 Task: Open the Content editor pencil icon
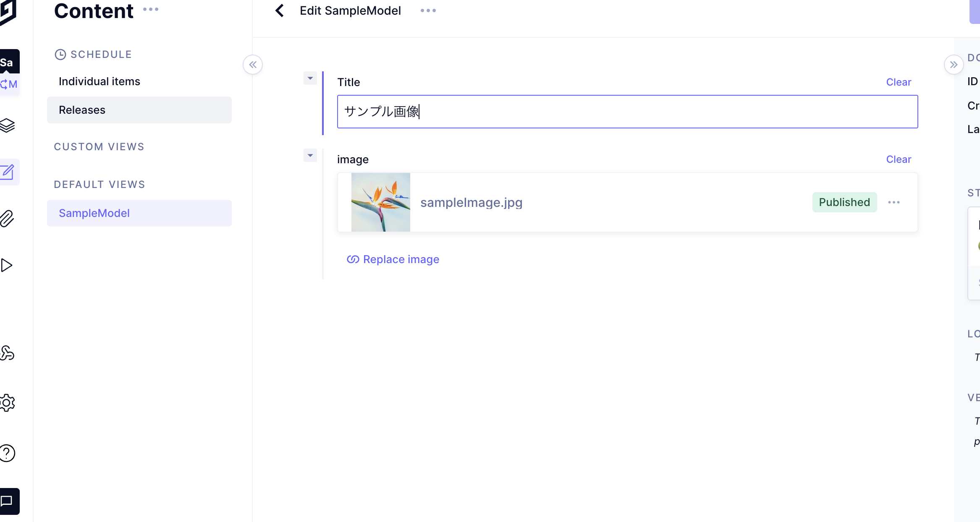pos(8,172)
